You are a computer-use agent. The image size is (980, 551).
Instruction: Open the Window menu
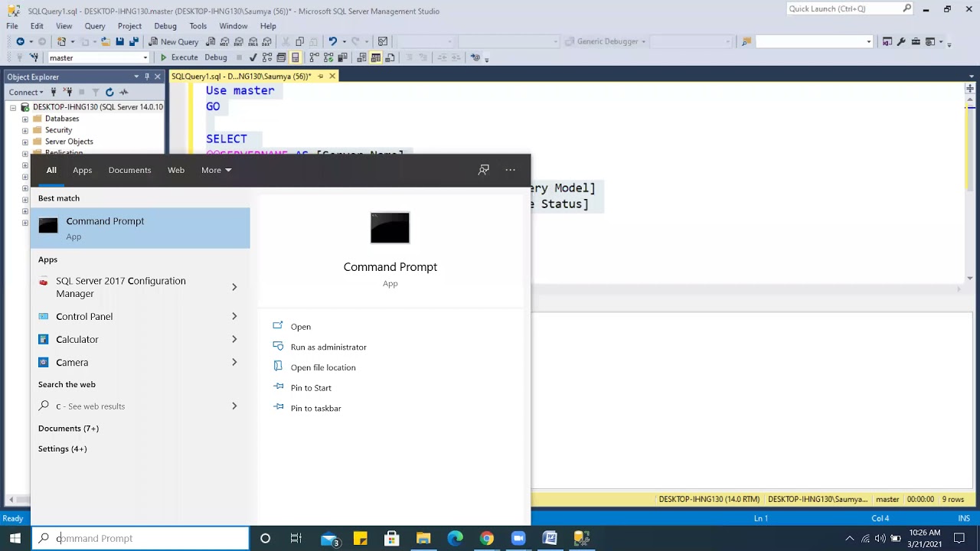[234, 26]
